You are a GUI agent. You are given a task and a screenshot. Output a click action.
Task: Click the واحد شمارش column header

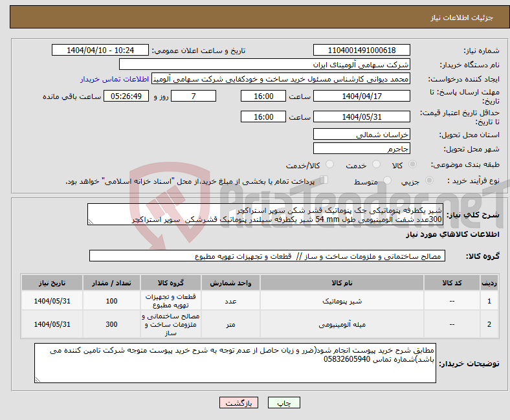[x=230, y=282]
